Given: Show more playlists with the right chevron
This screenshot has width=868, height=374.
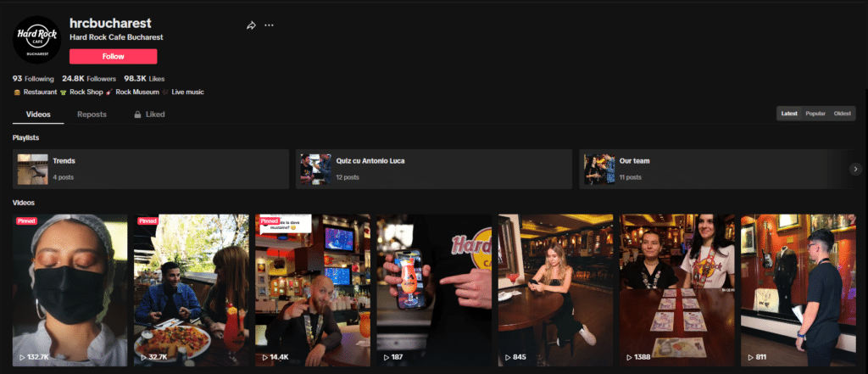Looking at the screenshot, I should (855, 169).
